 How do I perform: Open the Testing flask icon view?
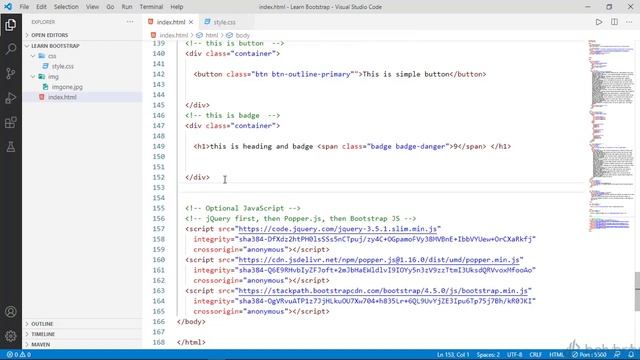click(x=11, y=147)
